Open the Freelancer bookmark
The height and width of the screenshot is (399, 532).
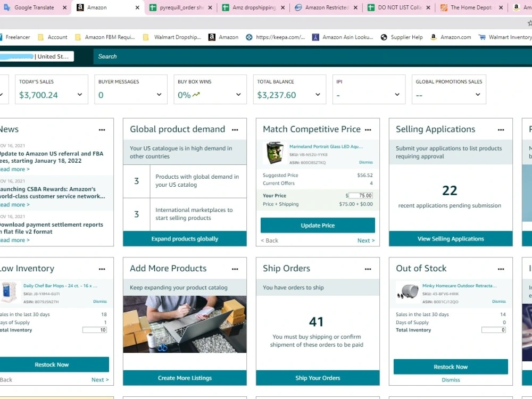coord(14,37)
